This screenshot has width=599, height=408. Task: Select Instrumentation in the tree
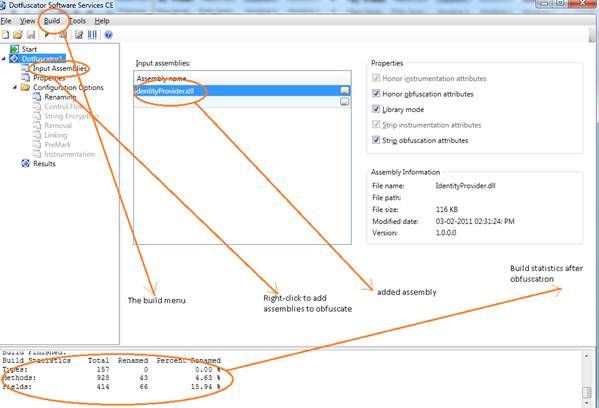pos(70,154)
